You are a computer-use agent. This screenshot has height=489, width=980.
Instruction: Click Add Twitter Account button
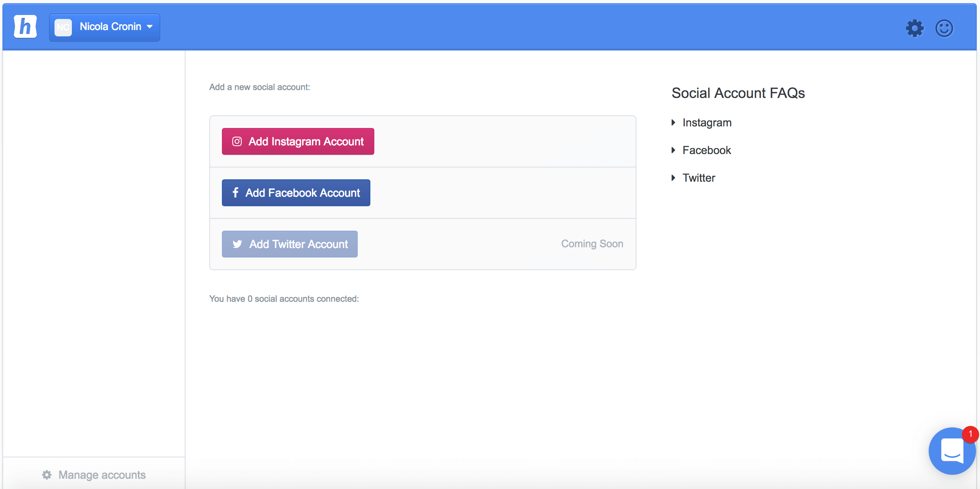(x=289, y=244)
